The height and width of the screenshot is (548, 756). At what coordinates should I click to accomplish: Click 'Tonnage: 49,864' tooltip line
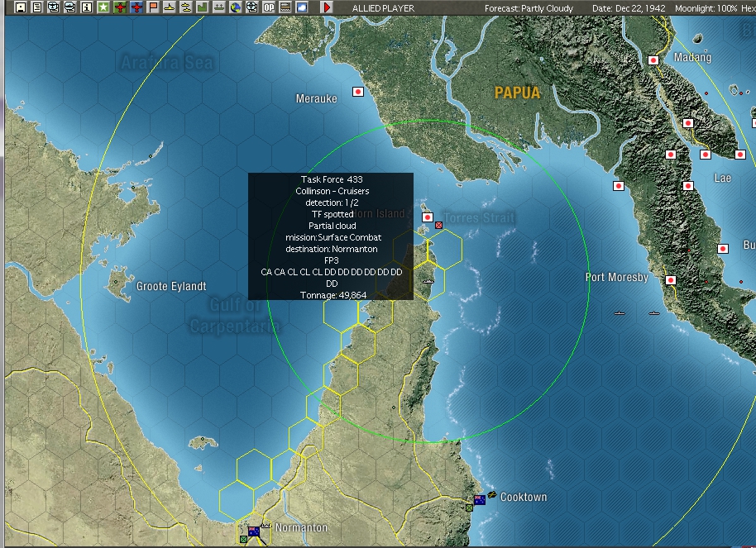[x=333, y=295]
